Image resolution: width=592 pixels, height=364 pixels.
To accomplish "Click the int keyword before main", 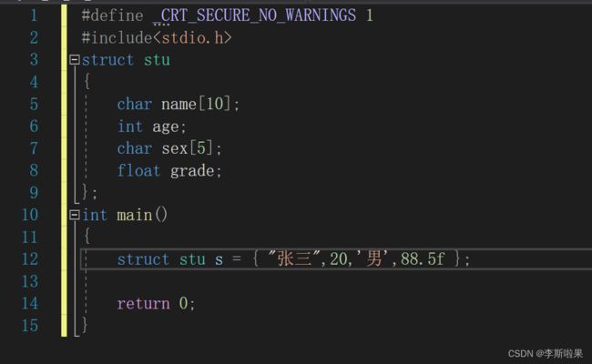I will coord(95,215).
